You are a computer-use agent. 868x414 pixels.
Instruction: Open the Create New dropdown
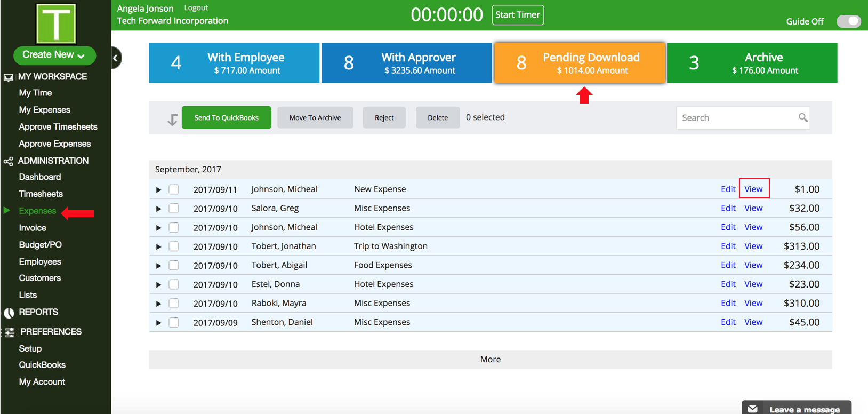click(x=54, y=55)
